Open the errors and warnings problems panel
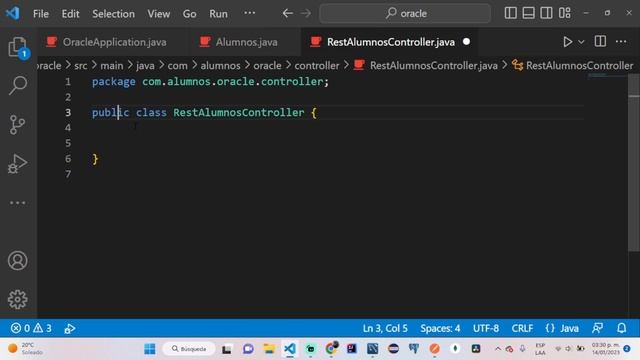640x360 pixels. (x=31, y=328)
